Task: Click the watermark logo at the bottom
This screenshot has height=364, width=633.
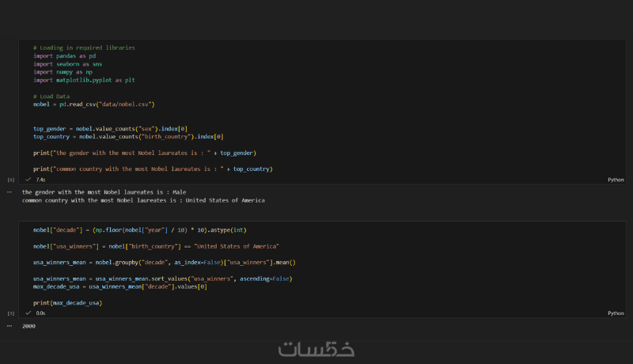Action: coord(316,349)
